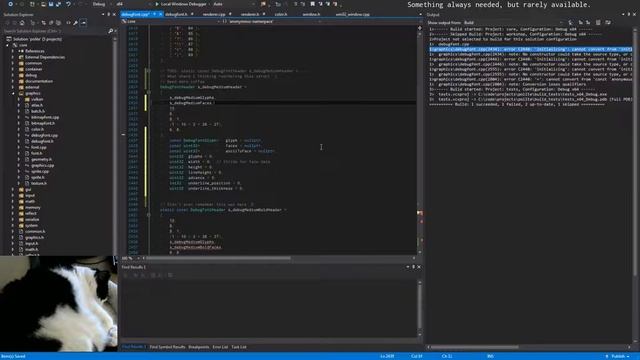Expand the vulkan folder

19,99
